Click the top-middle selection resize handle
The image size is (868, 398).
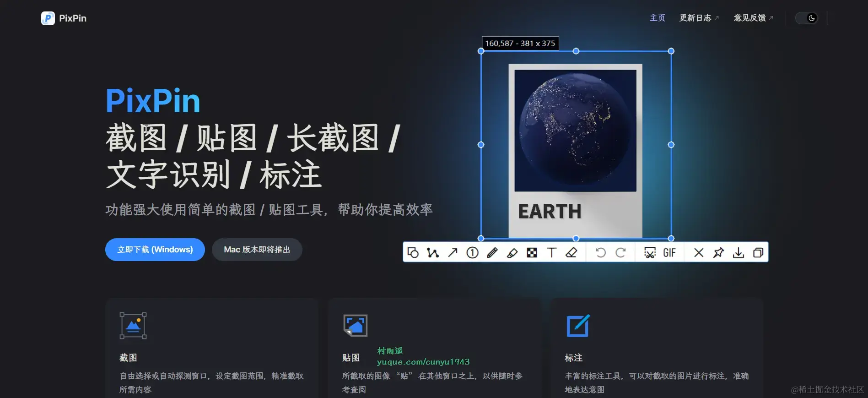[x=576, y=51]
